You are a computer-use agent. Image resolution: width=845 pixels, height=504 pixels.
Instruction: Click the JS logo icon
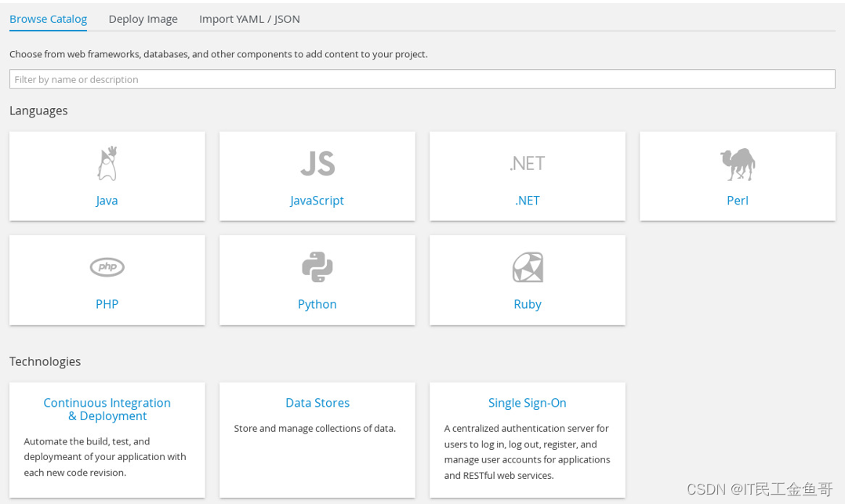pos(317,163)
